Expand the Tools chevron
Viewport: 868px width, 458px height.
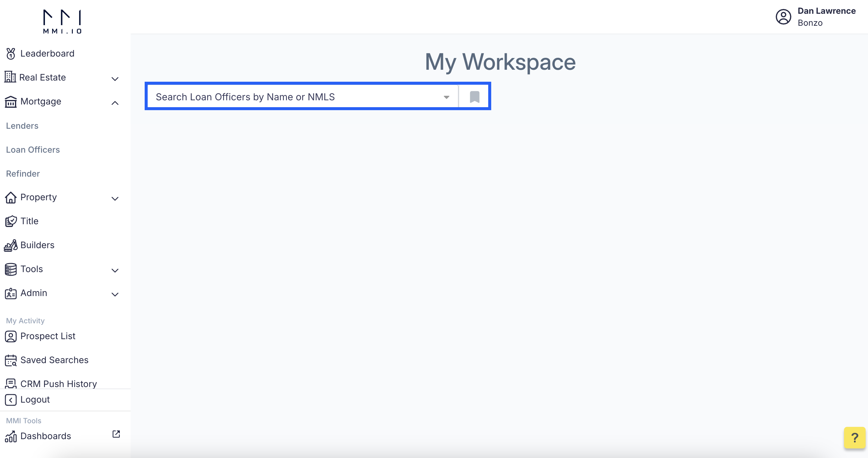(x=115, y=270)
